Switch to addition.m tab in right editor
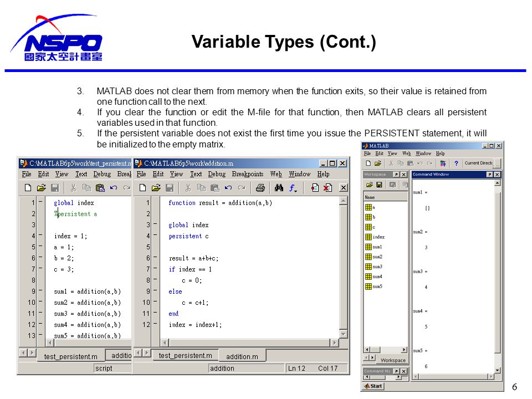This screenshot has height=399, width=532. click(x=242, y=356)
